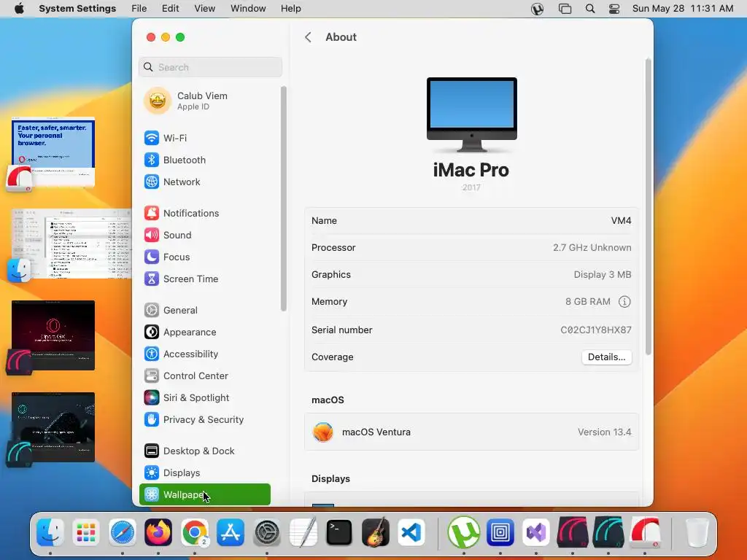
Task: Open TextEdit from the Dock
Action: click(303, 532)
